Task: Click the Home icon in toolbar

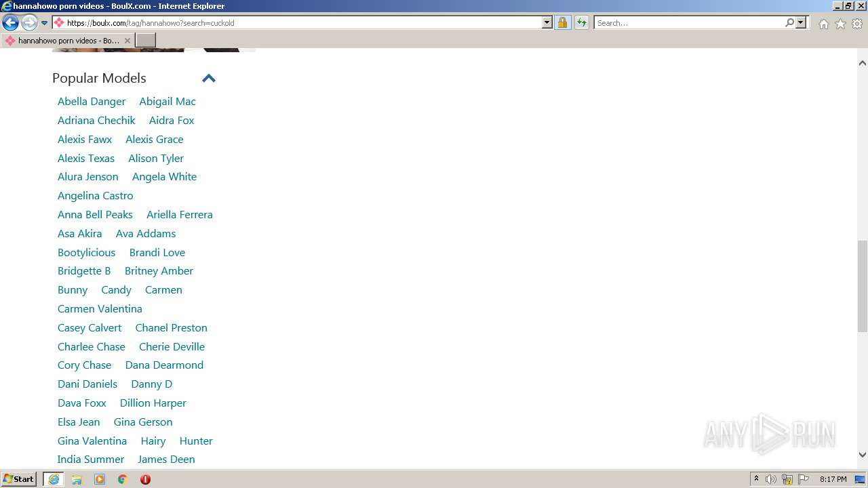Action: 823,24
